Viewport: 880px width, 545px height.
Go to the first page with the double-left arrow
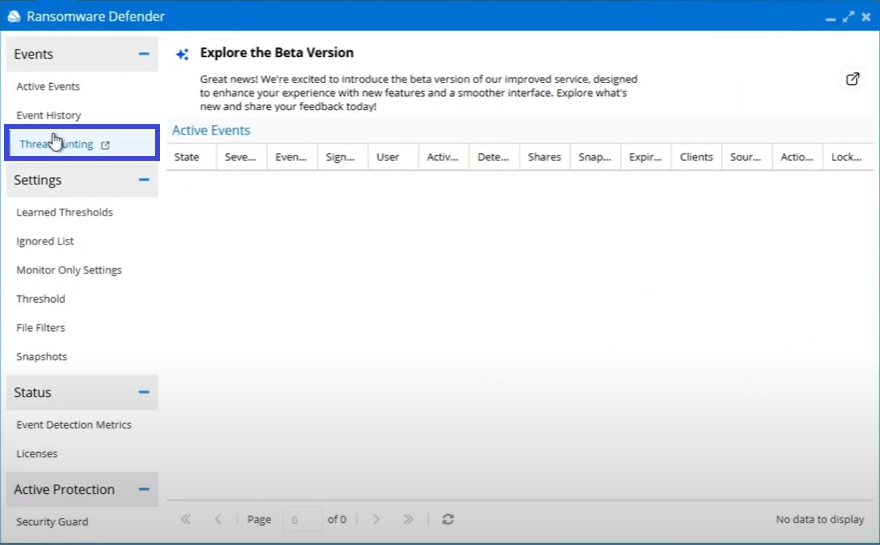186,519
